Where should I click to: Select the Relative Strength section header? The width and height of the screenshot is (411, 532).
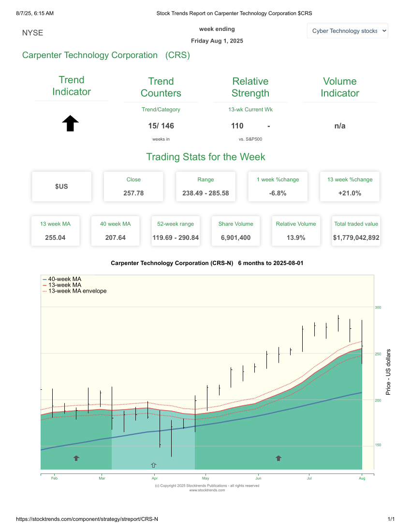[250, 87]
